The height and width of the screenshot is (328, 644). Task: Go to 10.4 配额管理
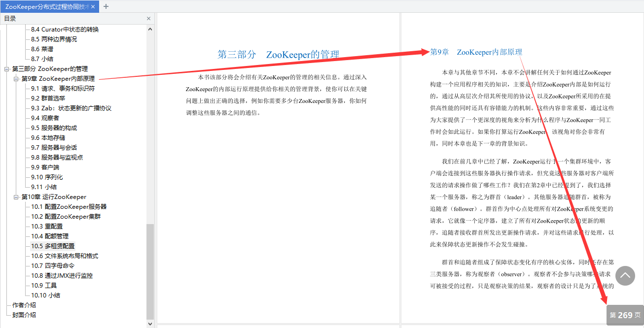(50, 236)
